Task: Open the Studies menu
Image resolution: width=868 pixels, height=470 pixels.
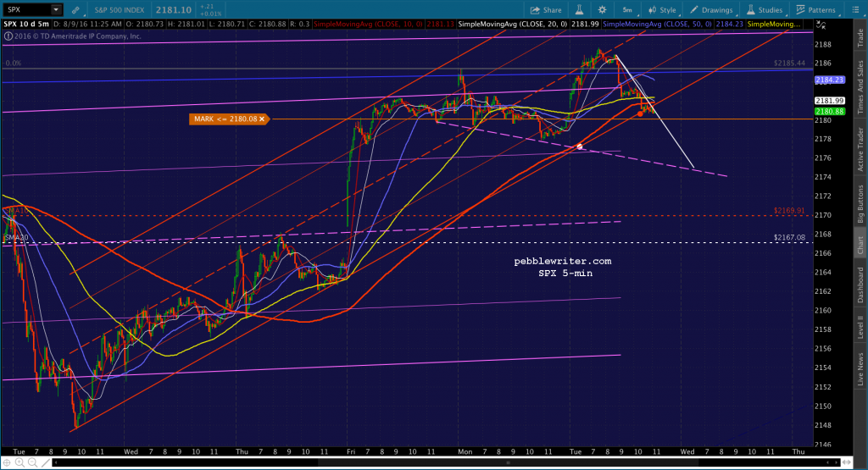Action: pyautogui.click(x=765, y=10)
